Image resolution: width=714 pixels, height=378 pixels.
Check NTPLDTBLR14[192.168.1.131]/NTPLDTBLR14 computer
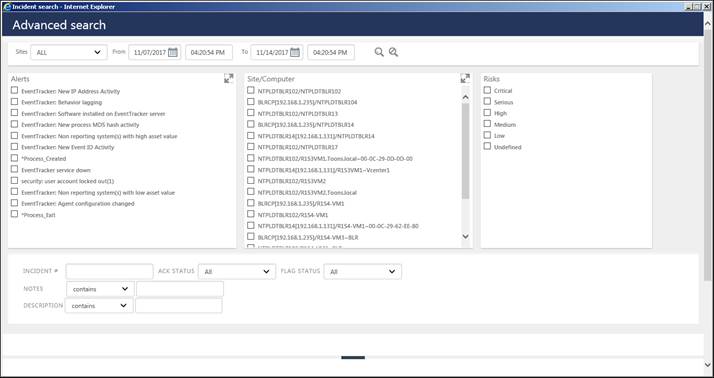pyautogui.click(x=251, y=135)
